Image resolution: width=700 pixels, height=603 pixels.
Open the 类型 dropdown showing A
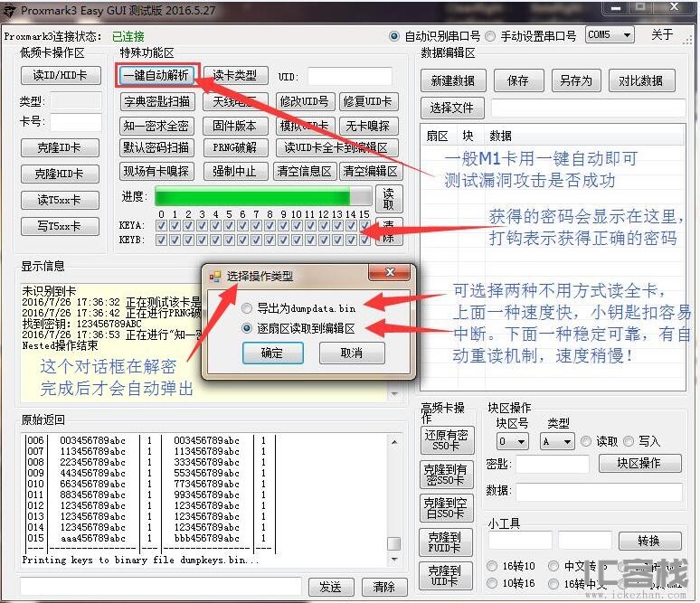point(557,442)
